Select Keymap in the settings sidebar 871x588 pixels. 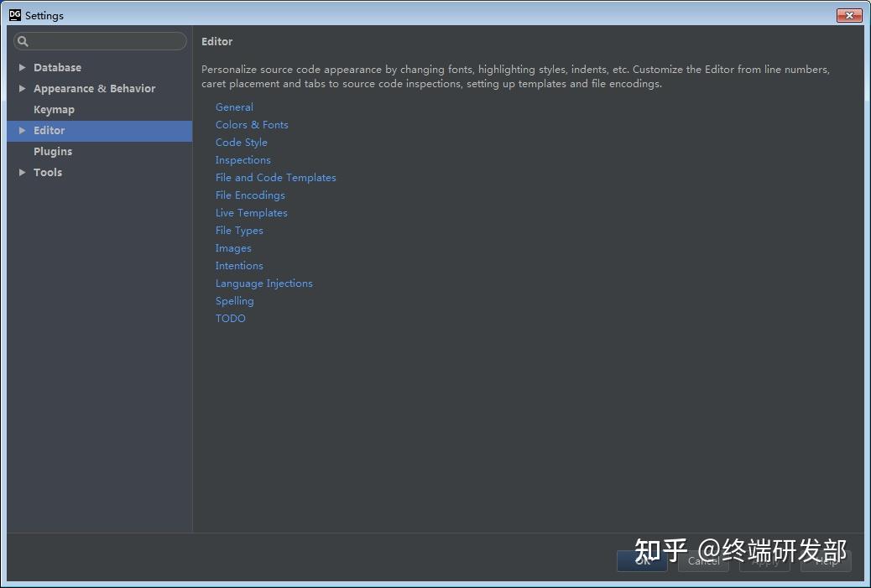[54, 109]
